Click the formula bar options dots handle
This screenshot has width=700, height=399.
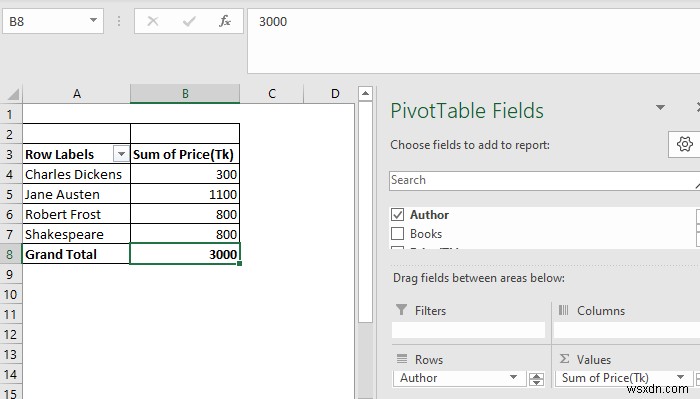(119, 21)
